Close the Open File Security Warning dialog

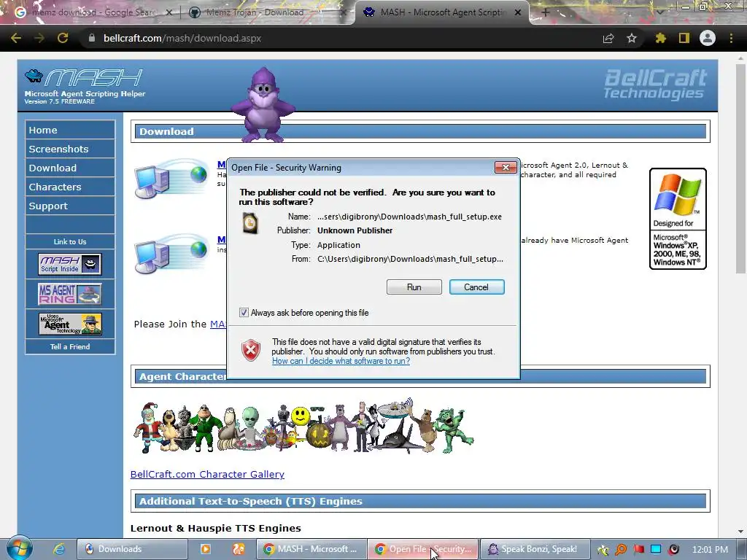(x=506, y=167)
